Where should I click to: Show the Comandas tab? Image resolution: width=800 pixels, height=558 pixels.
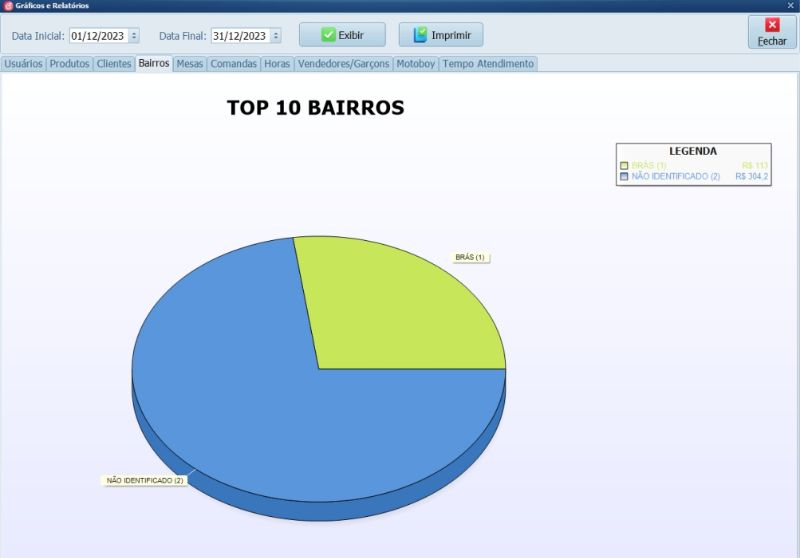coord(233,63)
